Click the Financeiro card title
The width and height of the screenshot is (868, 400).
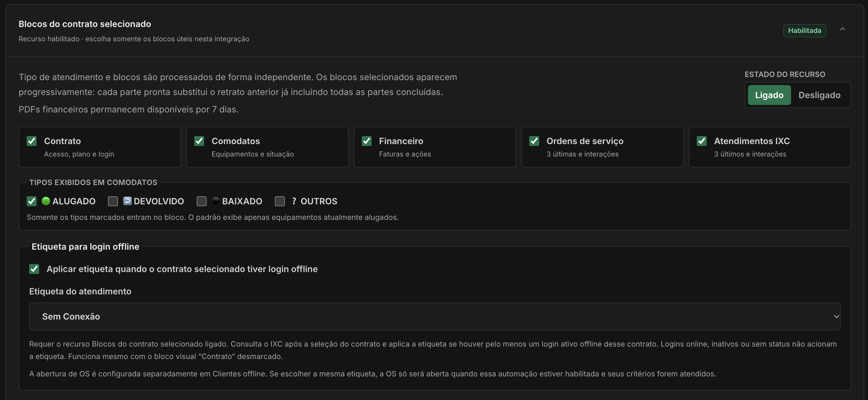401,141
